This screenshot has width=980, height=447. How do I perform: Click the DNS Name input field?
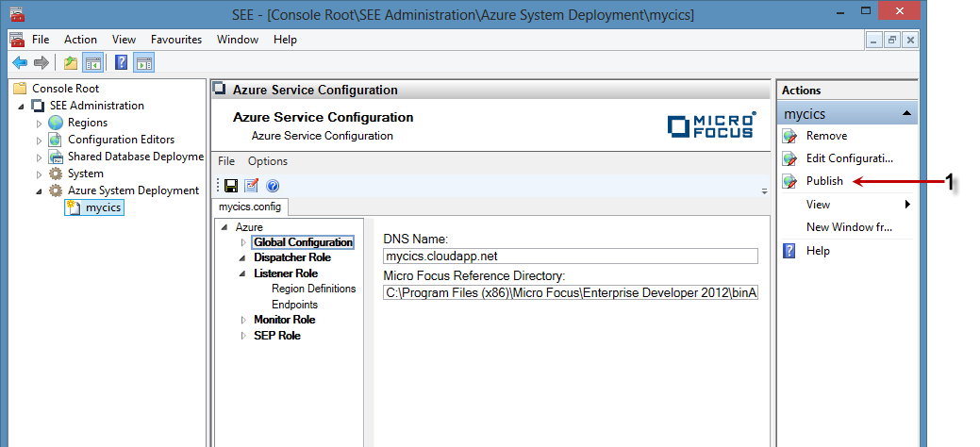pyautogui.click(x=570, y=257)
